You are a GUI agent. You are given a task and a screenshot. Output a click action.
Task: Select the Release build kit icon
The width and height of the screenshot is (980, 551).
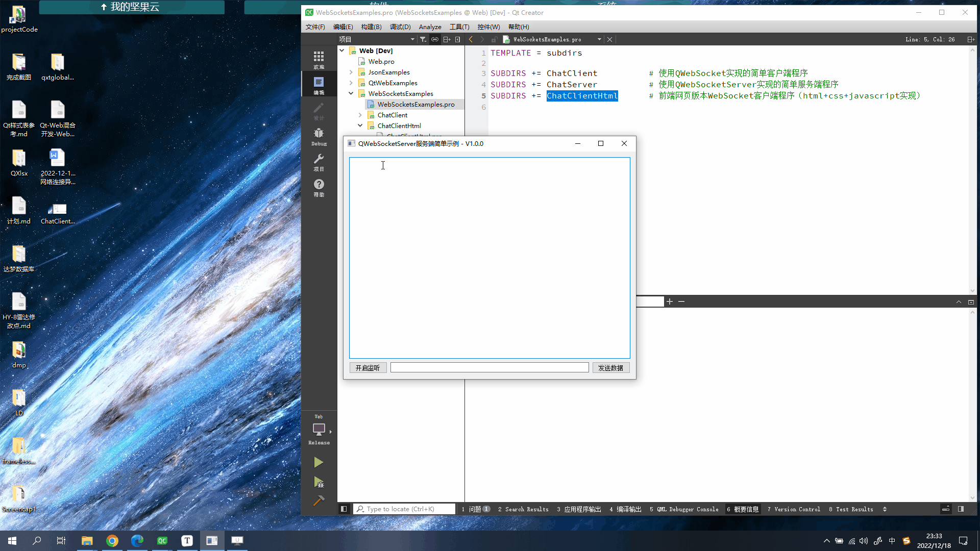click(x=319, y=429)
